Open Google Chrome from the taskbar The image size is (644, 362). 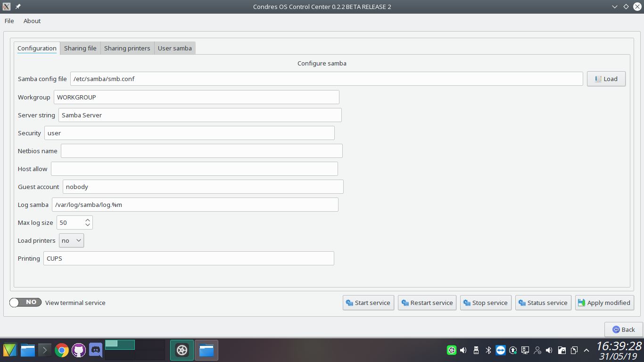pos(61,350)
